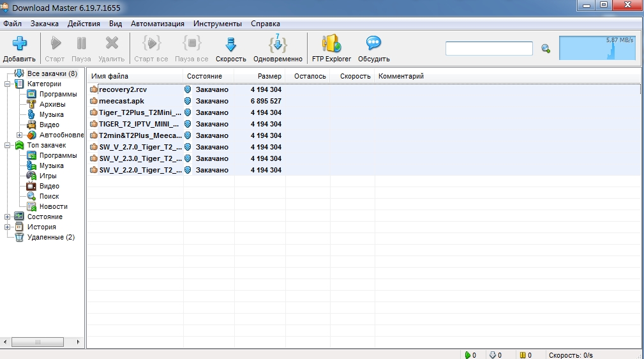The width and height of the screenshot is (644, 359).
Task: Click the sidebar scroll left arrow
Action: coord(5,342)
